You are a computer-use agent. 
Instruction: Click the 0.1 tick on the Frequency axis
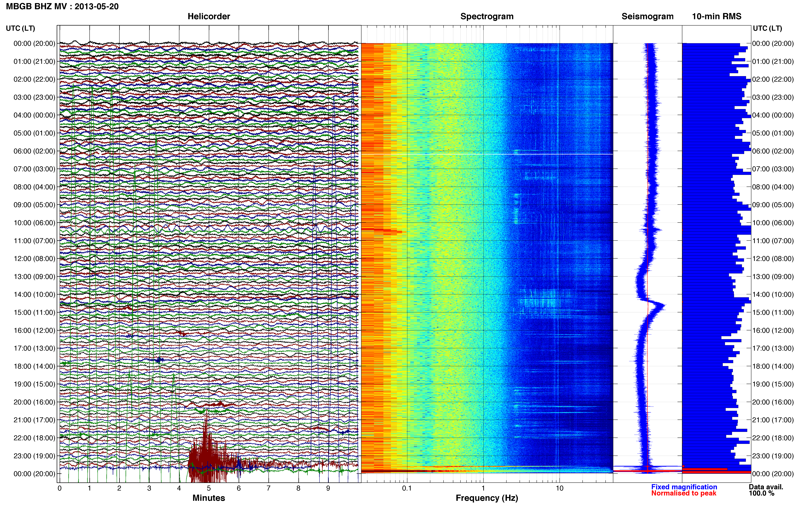click(407, 488)
